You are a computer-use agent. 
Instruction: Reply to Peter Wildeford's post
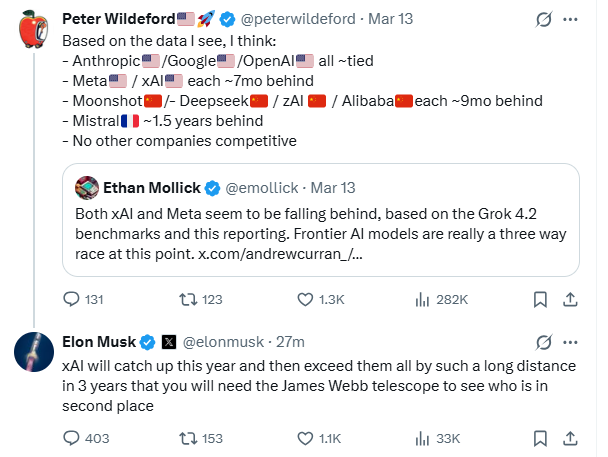click(x=72, y=298)
